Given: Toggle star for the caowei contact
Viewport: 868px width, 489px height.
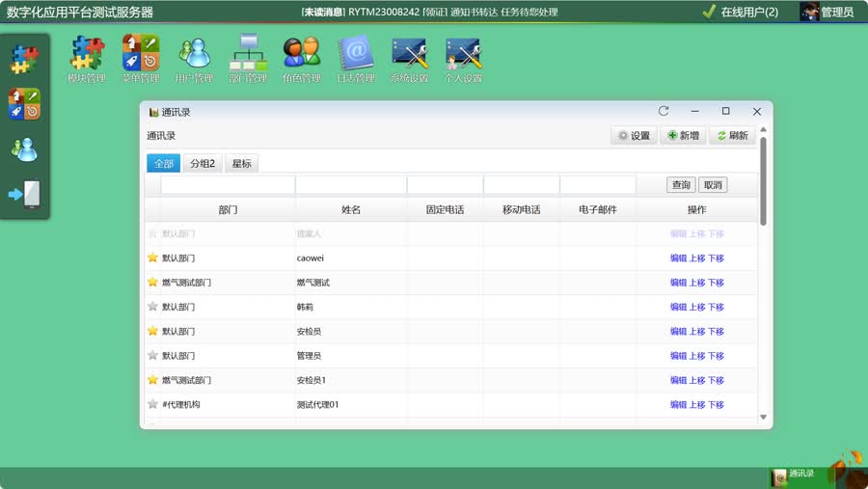Looking at the screenshot, I should click(152, 258).
